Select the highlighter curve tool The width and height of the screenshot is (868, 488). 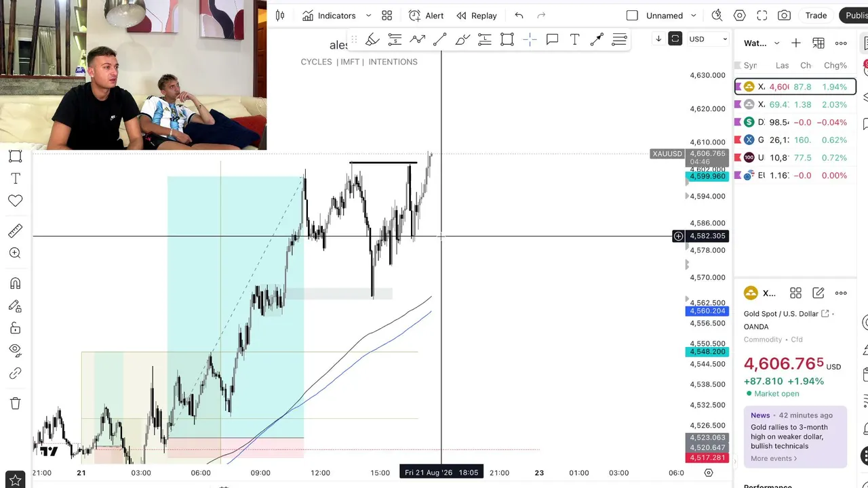(x=462, y=40)
